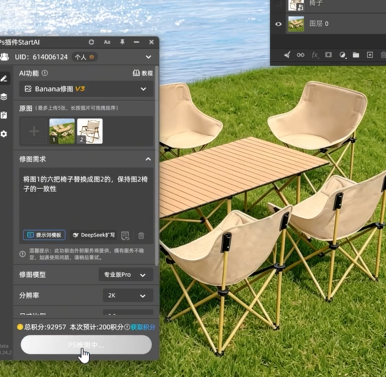
Task: Click the PS检测中 generate button
Action: [86, 345]
